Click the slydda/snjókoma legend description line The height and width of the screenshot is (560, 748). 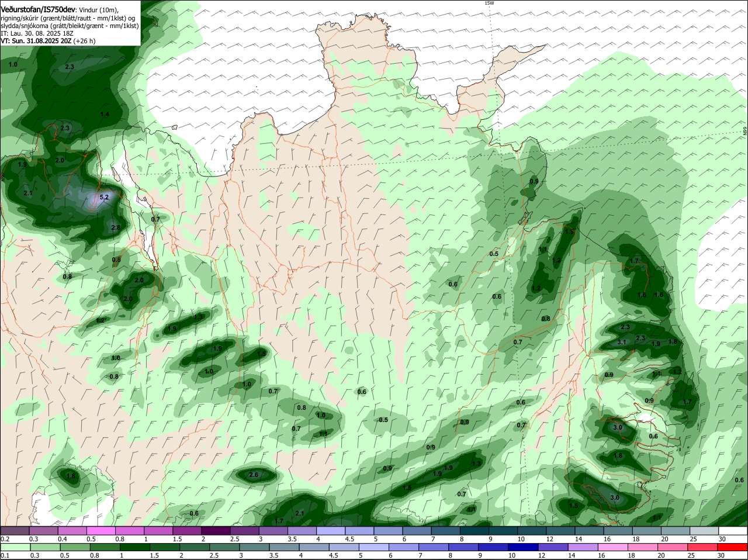point(70,26)
